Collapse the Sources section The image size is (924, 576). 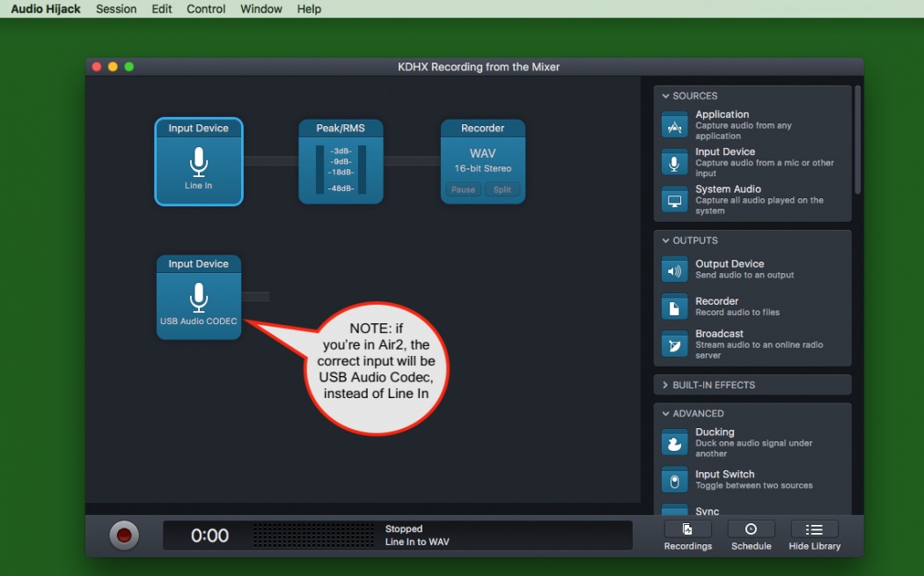666,96
